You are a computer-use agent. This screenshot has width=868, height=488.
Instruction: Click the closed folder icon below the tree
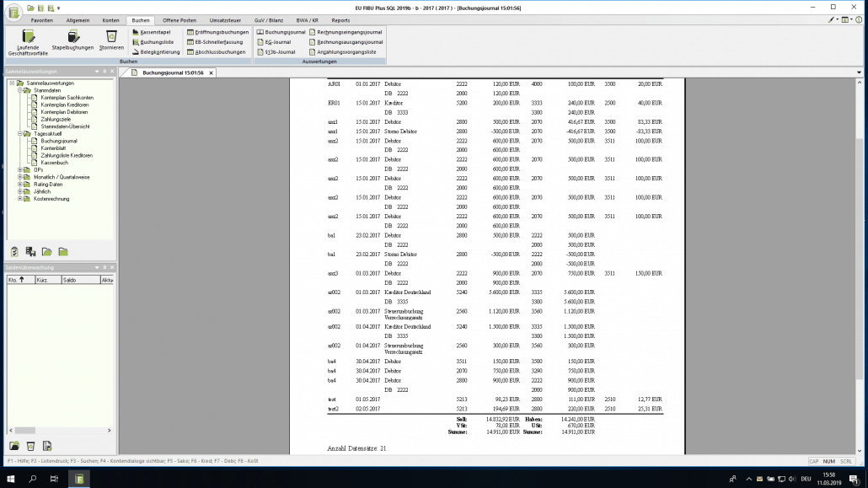(x=63, y=252)
